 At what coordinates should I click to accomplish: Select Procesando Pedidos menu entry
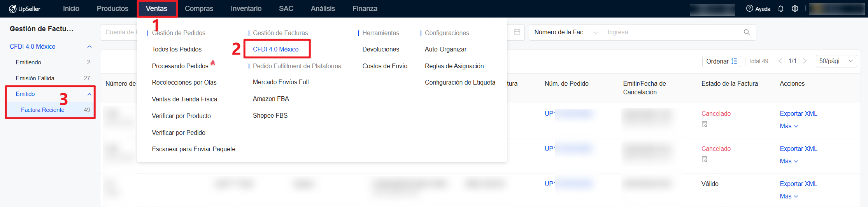180,66
